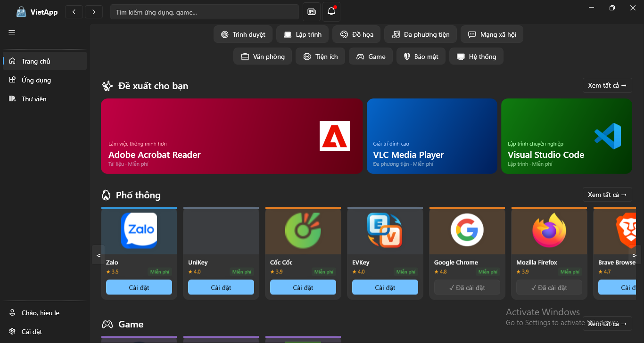Viewport: 644px width, 343px height.
Task: Install EVKey with Cài đặt button
Action: [385, 287]
